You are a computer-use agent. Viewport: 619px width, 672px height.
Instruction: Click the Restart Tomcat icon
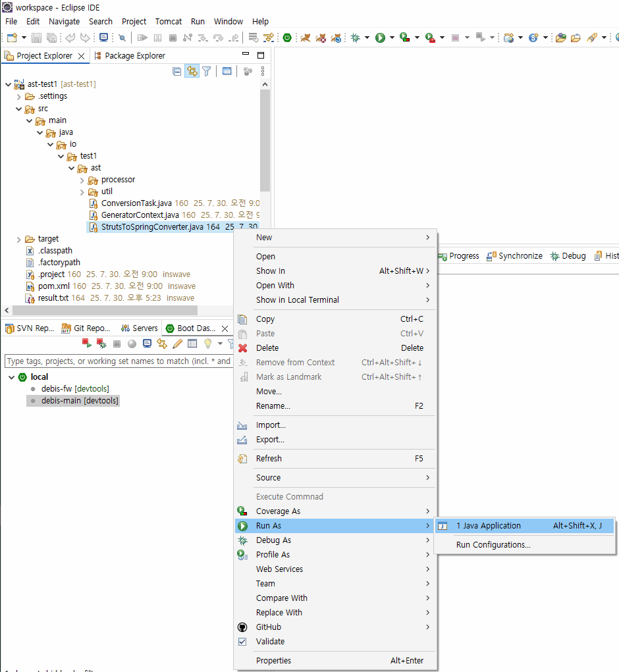coord(336,38)
